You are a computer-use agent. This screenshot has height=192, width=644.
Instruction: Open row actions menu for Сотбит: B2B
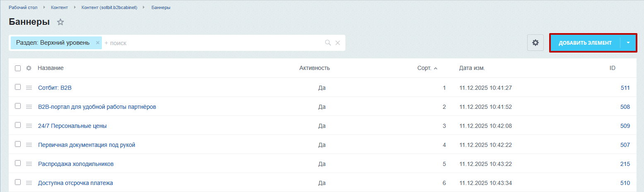pyautogui.click(x=29, y=88)
